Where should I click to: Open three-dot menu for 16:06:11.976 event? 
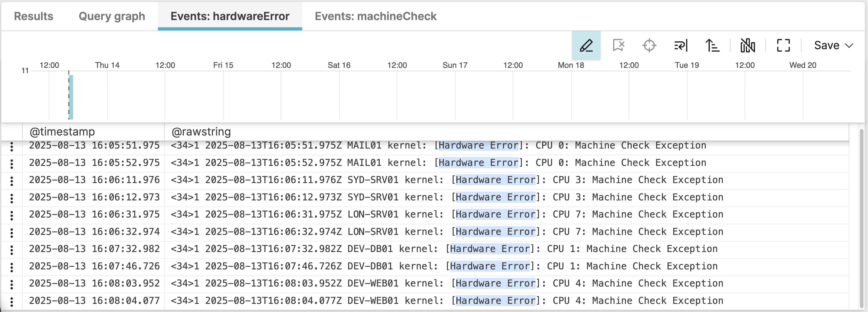[12, 181]
